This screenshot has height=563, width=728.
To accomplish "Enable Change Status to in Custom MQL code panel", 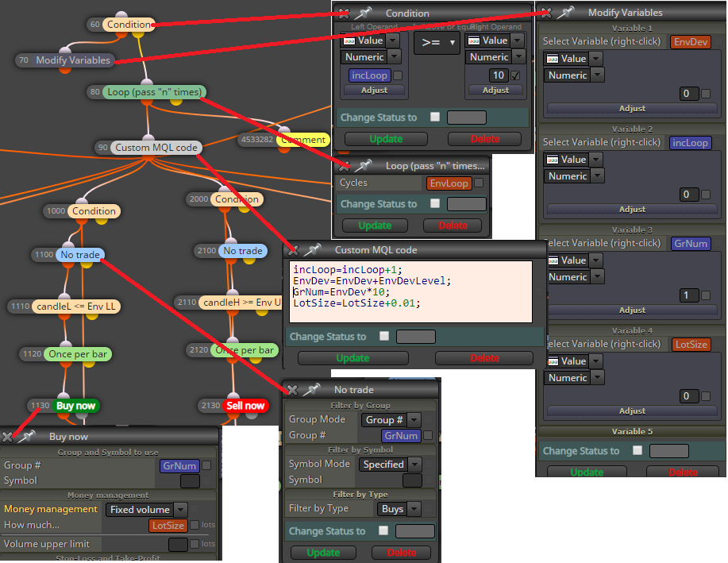I will pos(384,336).
